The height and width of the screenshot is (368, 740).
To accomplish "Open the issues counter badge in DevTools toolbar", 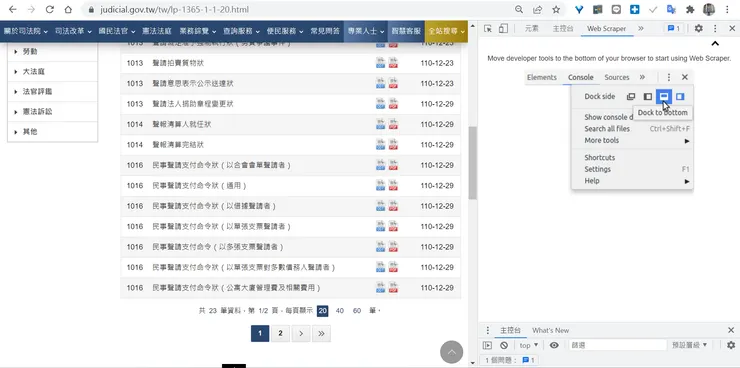I will pyautogui.click(x=674, y=29).
